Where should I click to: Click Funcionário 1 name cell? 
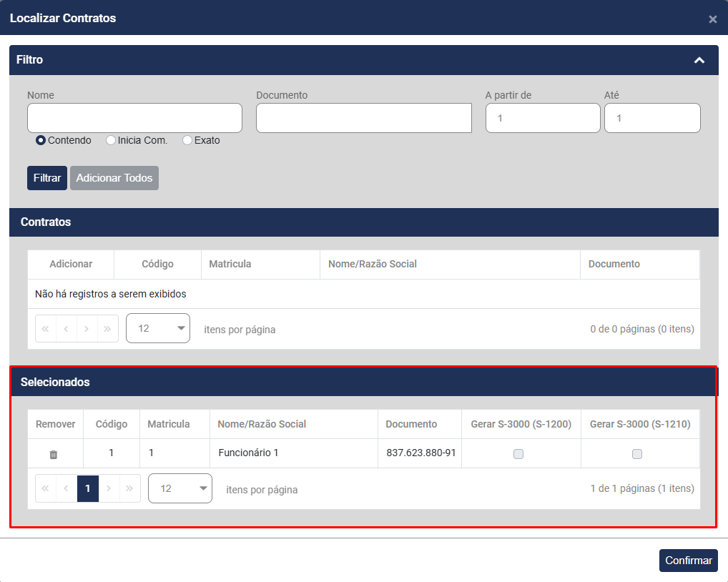pos(294,453)
